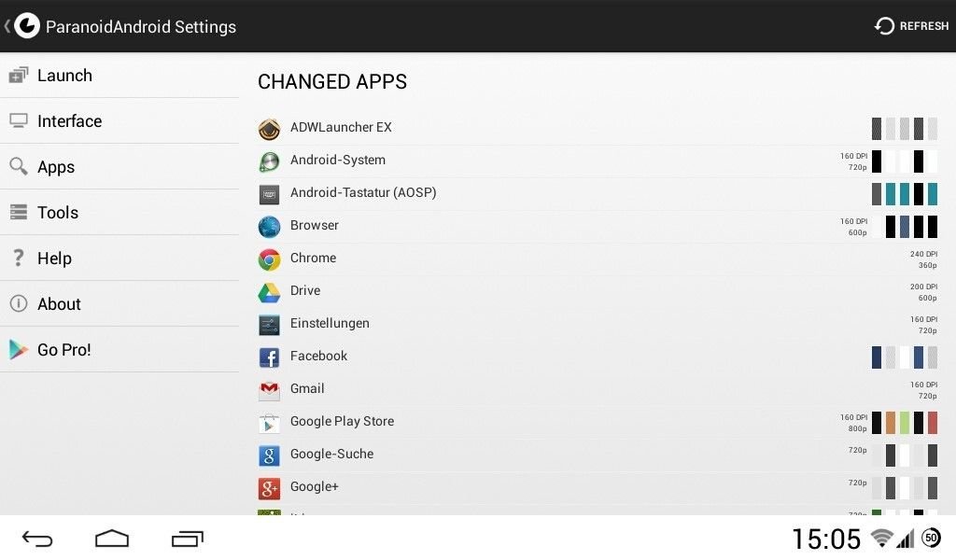This screenshot has width=956, height=560.
Task: Open the Interface section
Action: (119, 120)
